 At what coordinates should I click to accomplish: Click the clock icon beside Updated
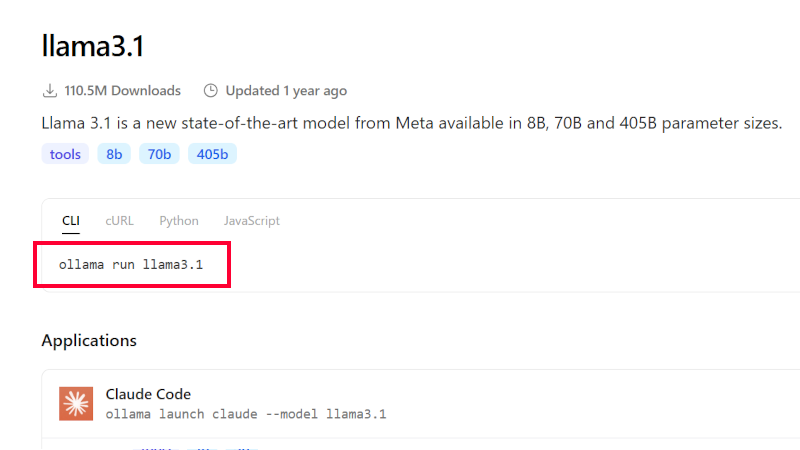(210, 91)
